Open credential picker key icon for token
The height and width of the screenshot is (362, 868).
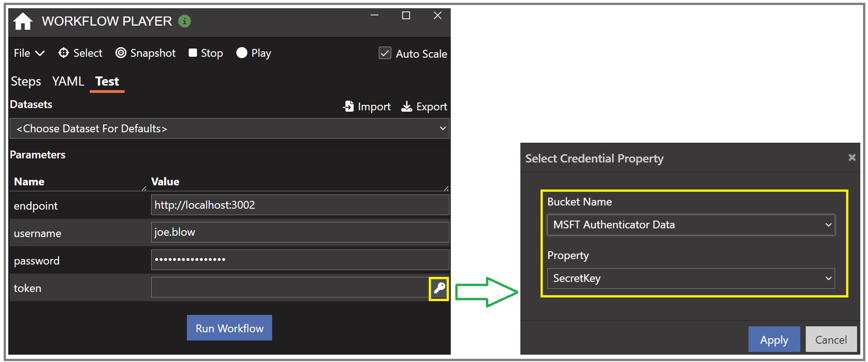(439, 288)
